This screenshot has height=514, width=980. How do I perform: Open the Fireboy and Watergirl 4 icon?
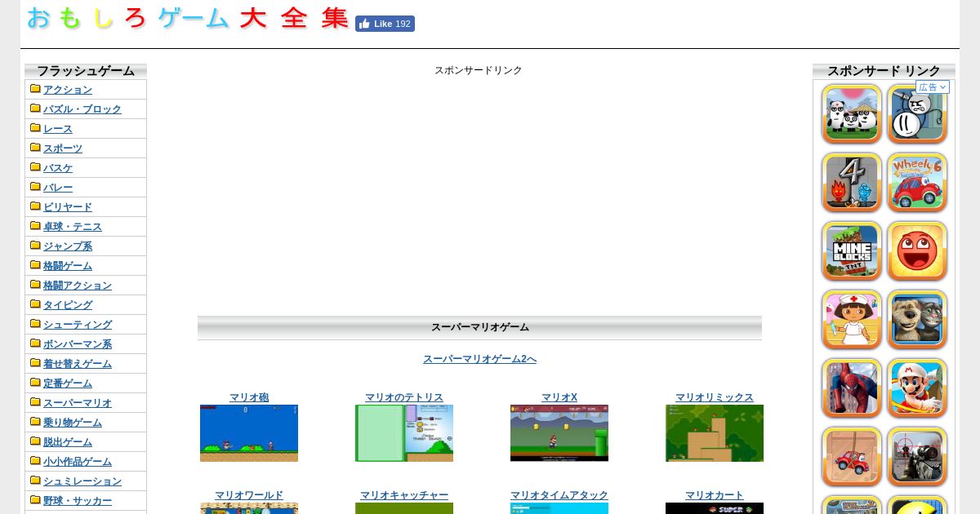[x=852, y=183]
